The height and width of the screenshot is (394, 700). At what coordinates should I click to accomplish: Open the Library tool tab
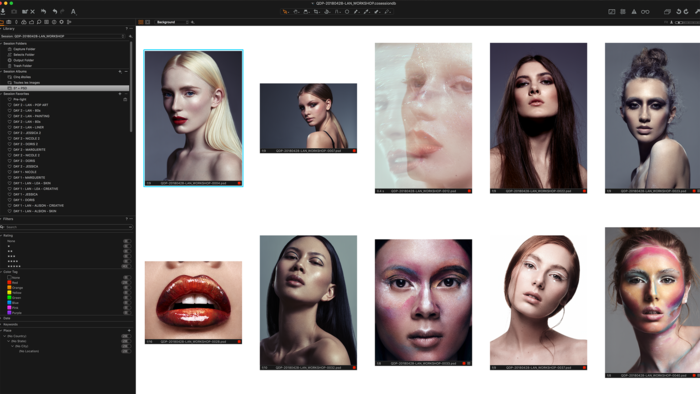(x=2, y=22)
